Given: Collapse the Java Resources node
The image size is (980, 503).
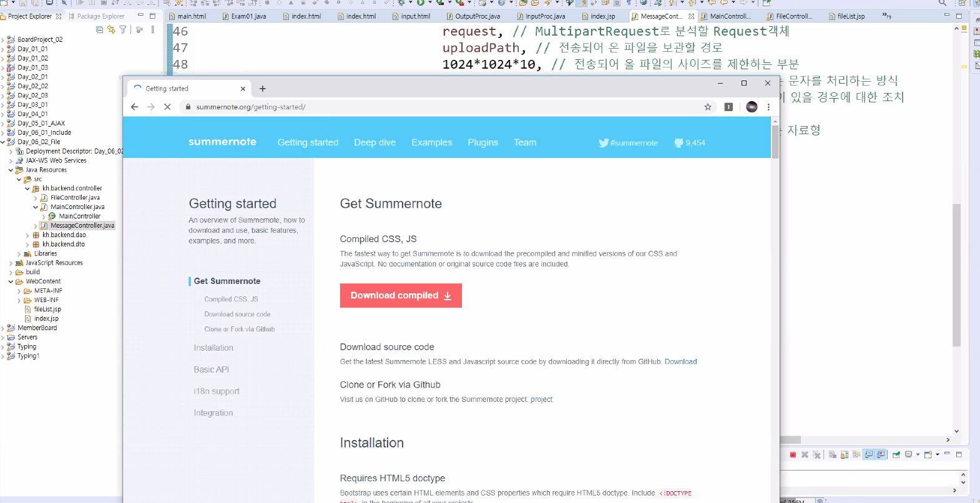Looking at the screenshot, I should (11, 170).
